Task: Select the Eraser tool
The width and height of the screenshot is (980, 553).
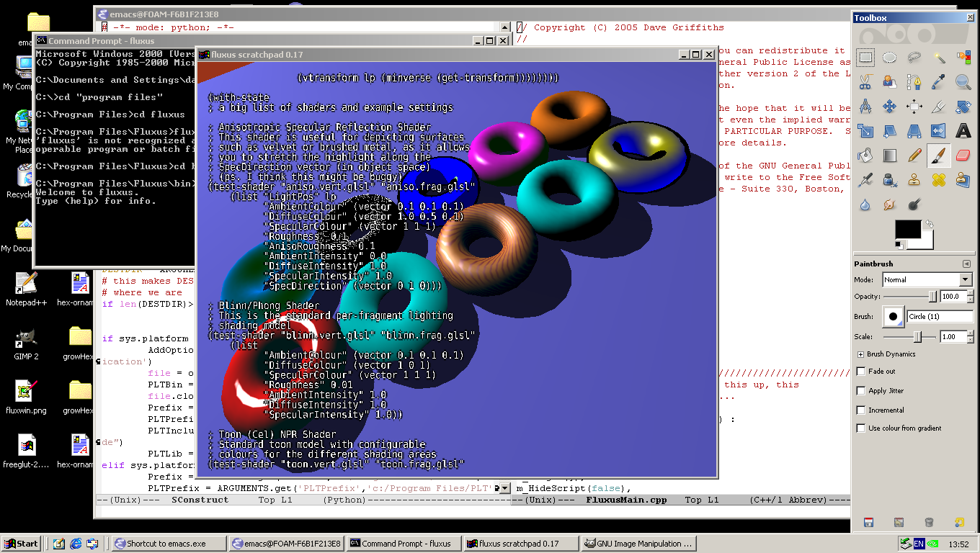Action: 963,156
